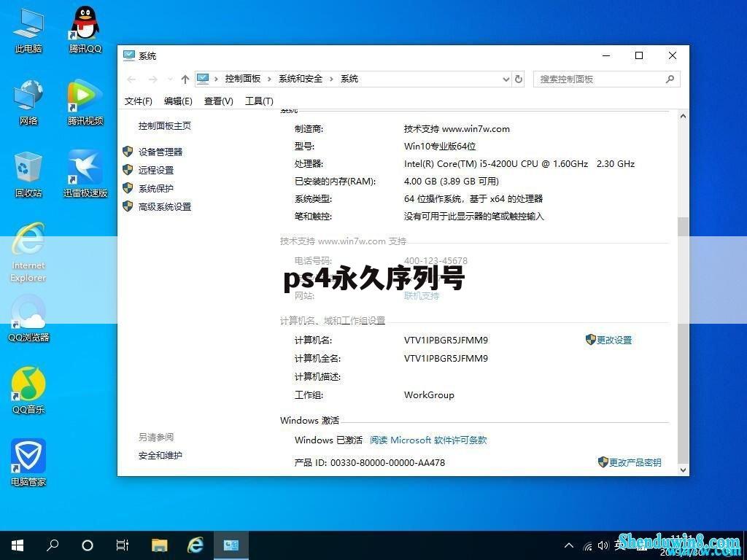Launch the 迅雷极速版 desktop shortcut
747x560 pixels.
click(x=85, y=174)
